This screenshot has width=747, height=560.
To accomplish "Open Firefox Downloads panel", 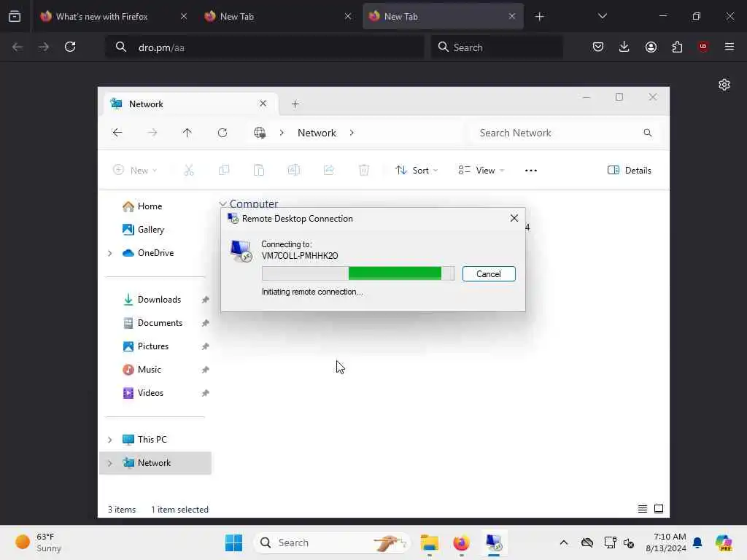I will click(x=624, y=47).
